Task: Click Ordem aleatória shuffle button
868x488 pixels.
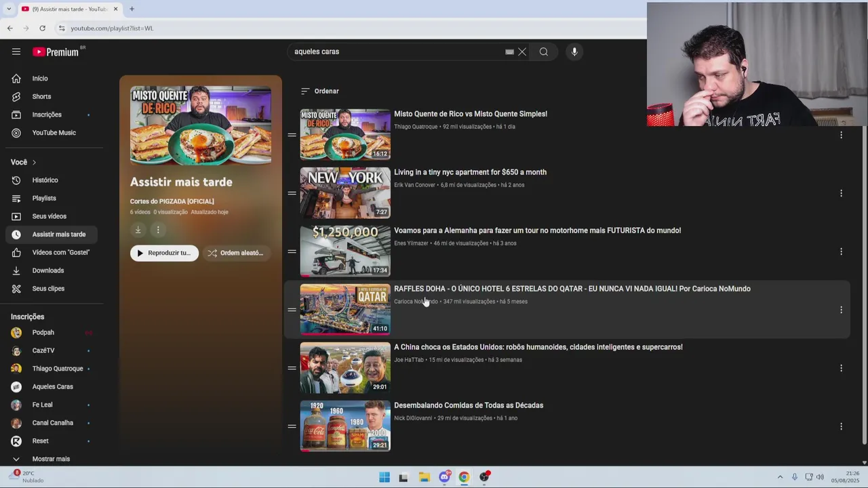Action: tap(236, 253)
